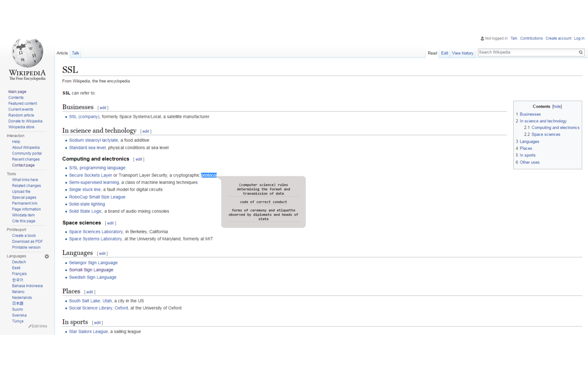Switch to Français language
Image resolution: width=588 pixels, height=368 pixels.
pyautogui.click(x=19, y=274)
